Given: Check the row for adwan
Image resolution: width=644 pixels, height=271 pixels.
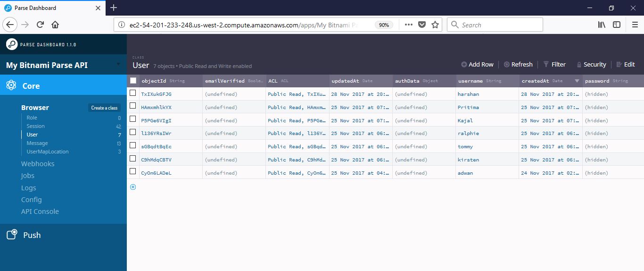Looking at the screenshot, I should pos(133,172).
